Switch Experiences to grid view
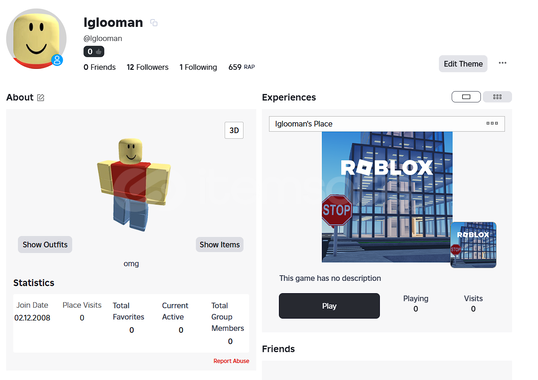This screenshot has width=538, height=380. [x=497, y=97]
